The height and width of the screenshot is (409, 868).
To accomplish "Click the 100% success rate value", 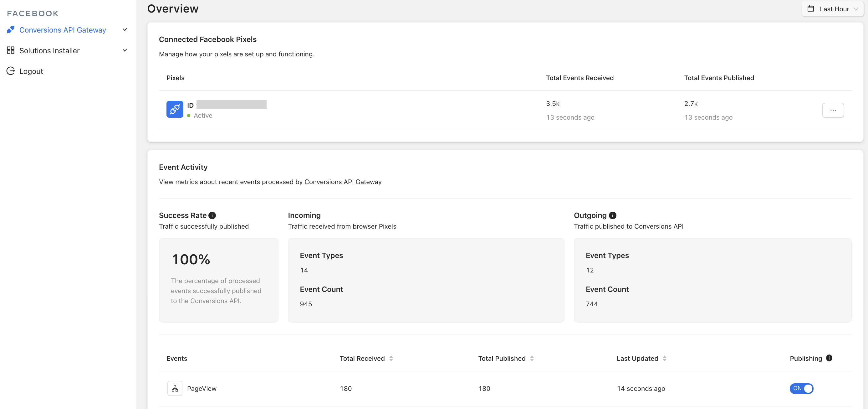I will tap(191, 259).
